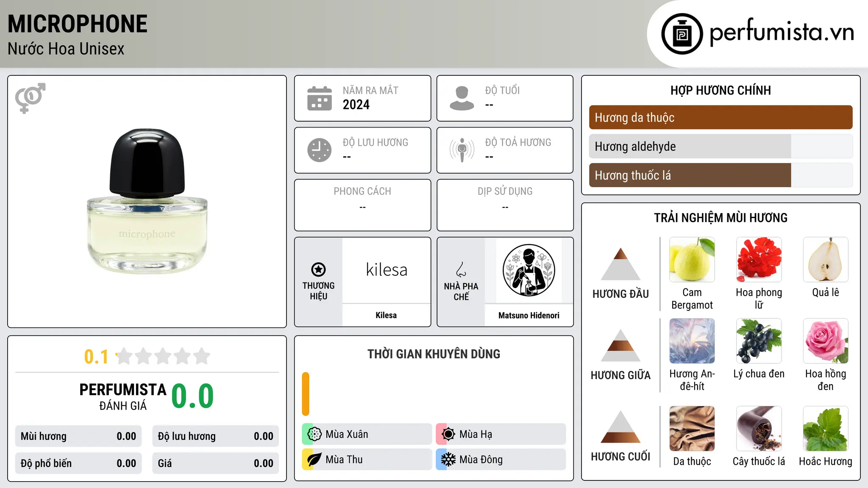Click the perfumista perfume bottle logo icon
868x488 pixels.
682,34
